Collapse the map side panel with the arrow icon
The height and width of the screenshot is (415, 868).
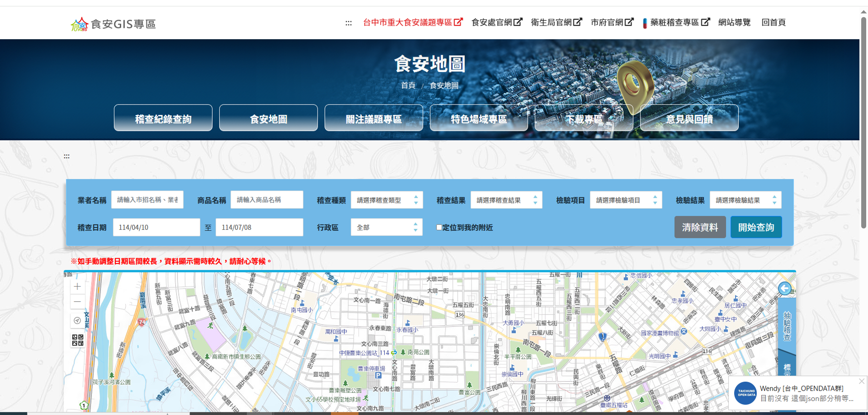tap(785, 288)
